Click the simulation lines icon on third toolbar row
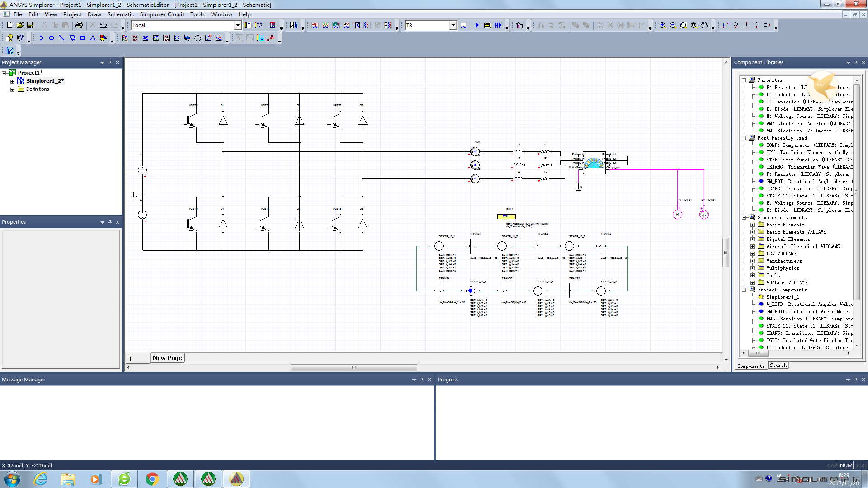The height and width of the screenshot is (488, 868). pyautogui.click(x=9, y=51)
